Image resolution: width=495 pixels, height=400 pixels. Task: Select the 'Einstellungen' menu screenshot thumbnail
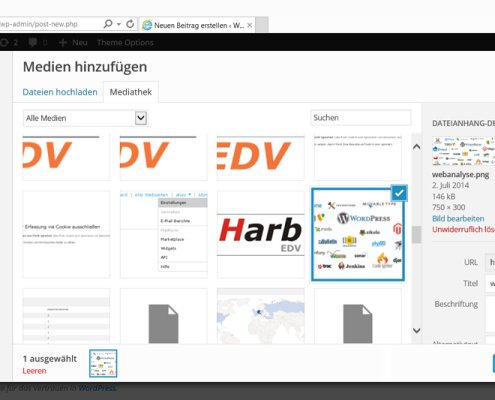pos(163,234)
